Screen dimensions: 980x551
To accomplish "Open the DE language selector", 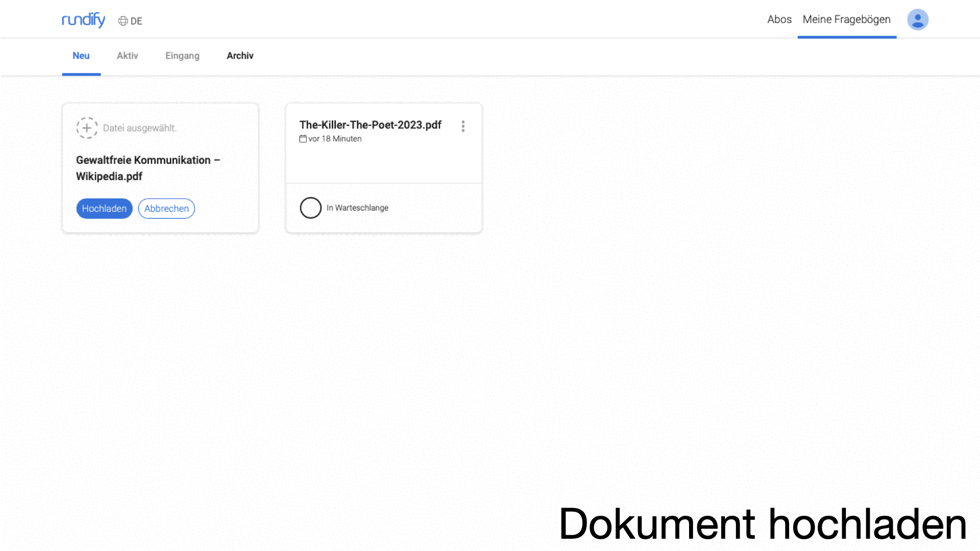I will point(136,21).
